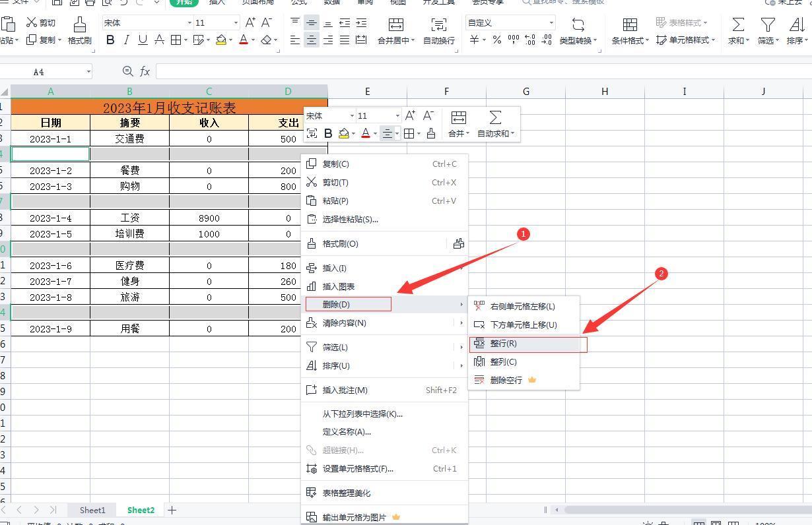The height and width of the screenshot is (525, 812).
Task: Open ribbon font size dropdown
Action: click(x=236, y=23)
